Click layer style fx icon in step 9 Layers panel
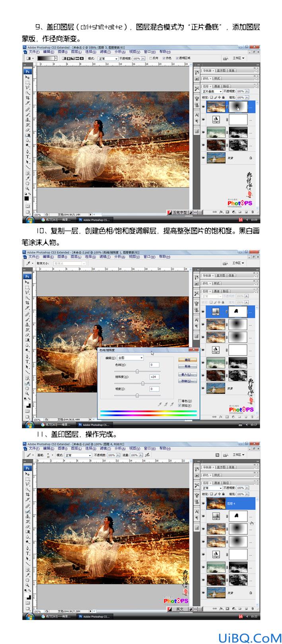The height and width of the screenshot is (644, 282). coord(221,212)
